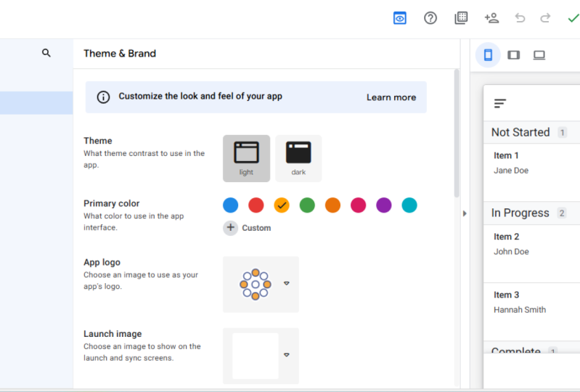Open Item 1 Jane Doe in preview
The width and height of the screenshot is (580, 392).
531,172
